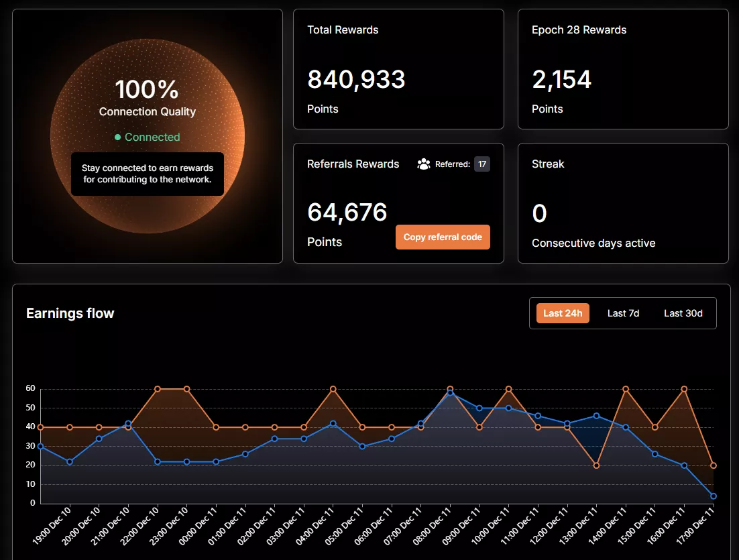Enable the Last 7d view
Viewport: 739px width, 560px height.
[x=623, y=313]
